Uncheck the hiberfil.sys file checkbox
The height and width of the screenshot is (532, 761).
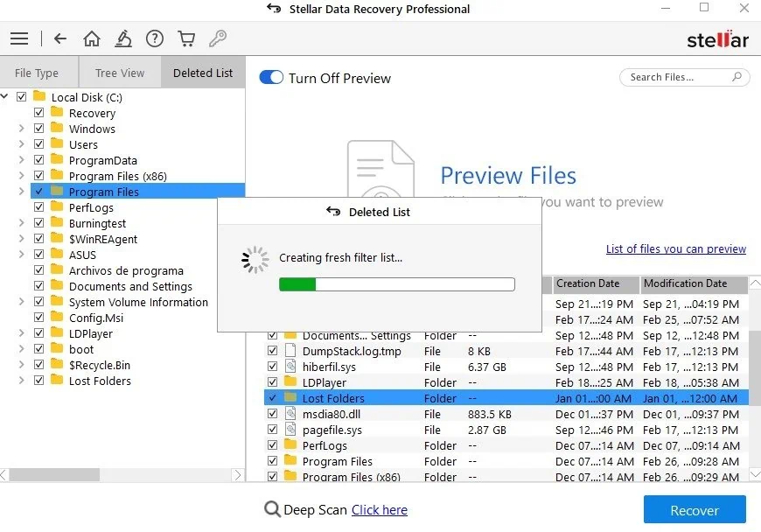point(273,367)
